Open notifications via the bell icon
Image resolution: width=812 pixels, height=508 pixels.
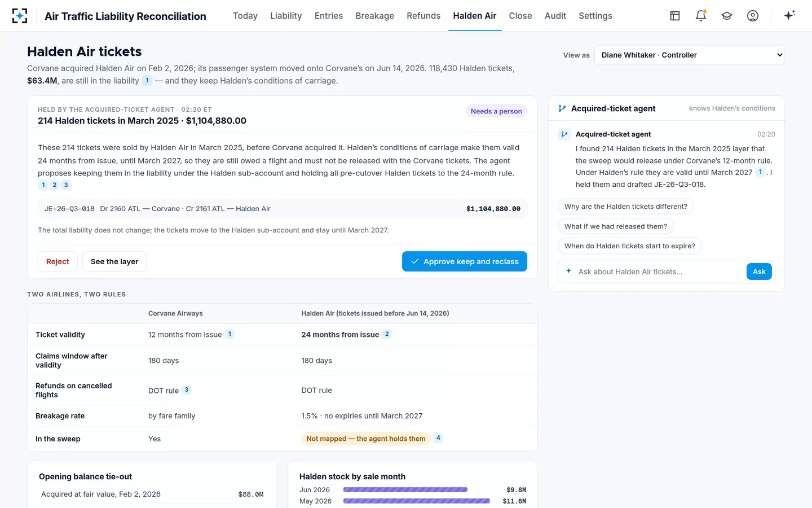(x=701, y=16)
